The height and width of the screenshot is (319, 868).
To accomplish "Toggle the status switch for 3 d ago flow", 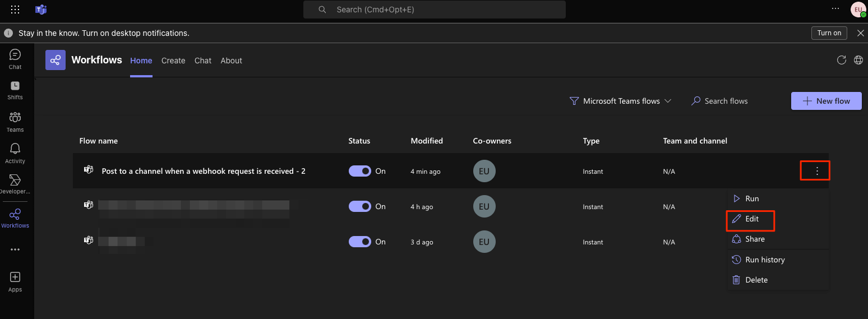I will point(360,242).
